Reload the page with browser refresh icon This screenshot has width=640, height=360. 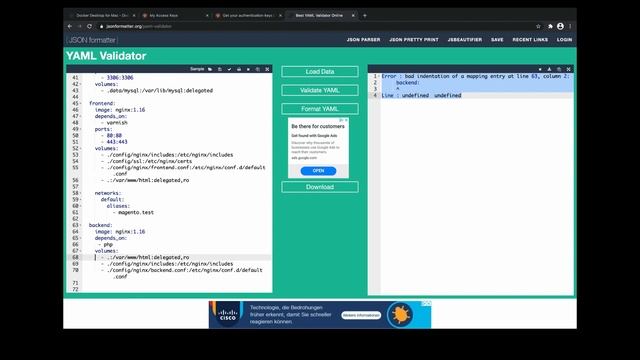pyautogui.click(x=89, y=26)
